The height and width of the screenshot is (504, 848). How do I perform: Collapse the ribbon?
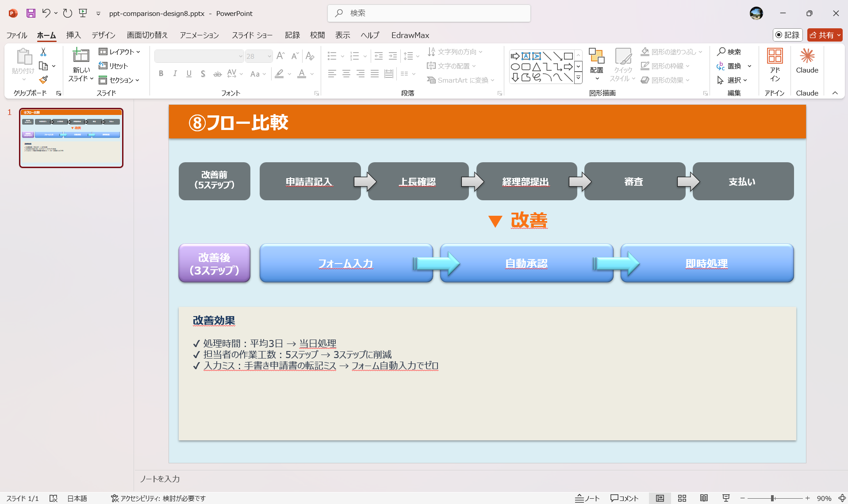(835, 93)
